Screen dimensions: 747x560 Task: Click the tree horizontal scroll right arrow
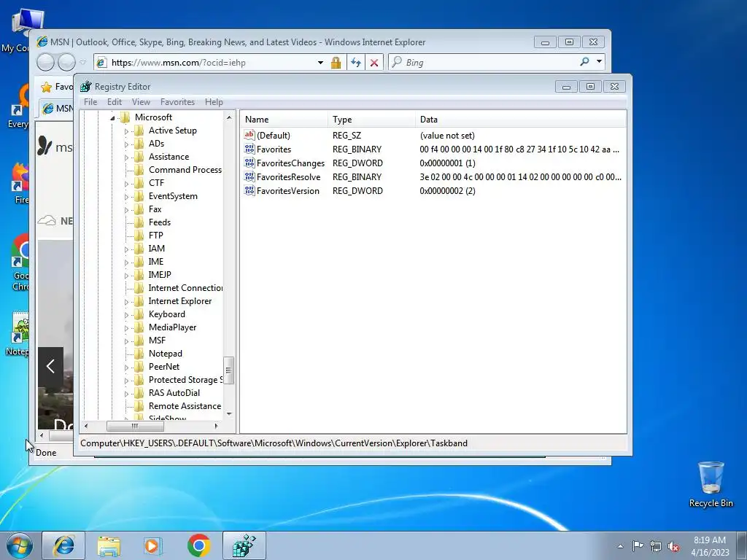point(216,426)
